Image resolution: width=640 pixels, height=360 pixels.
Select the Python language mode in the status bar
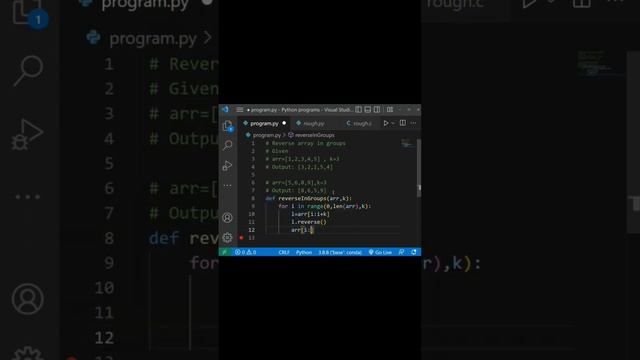[x=304, y=252]
